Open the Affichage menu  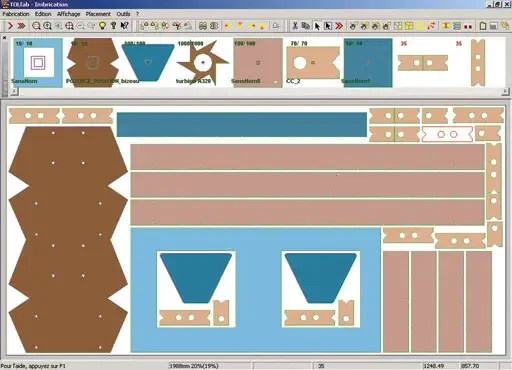pyautogui.click(x=68, y=14)
